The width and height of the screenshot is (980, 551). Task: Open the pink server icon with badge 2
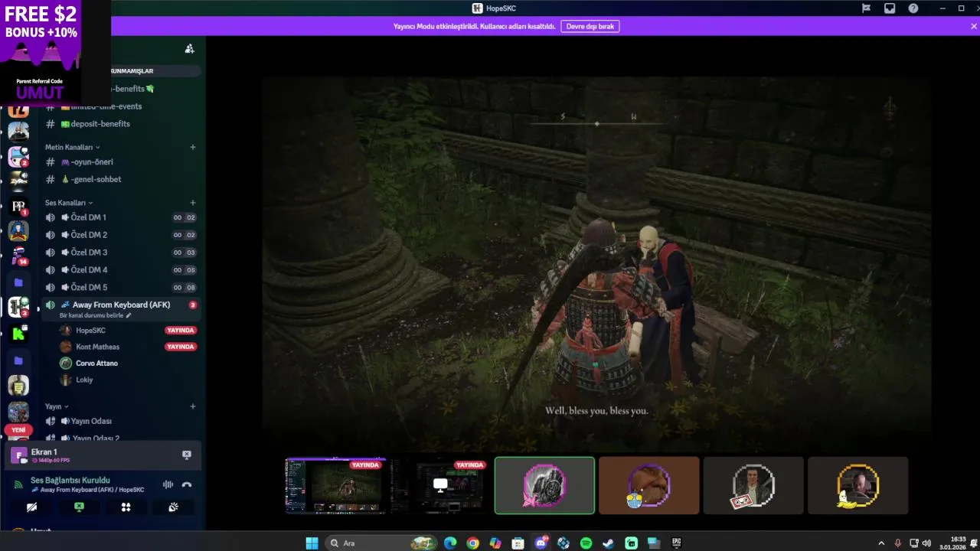(18, 157)
